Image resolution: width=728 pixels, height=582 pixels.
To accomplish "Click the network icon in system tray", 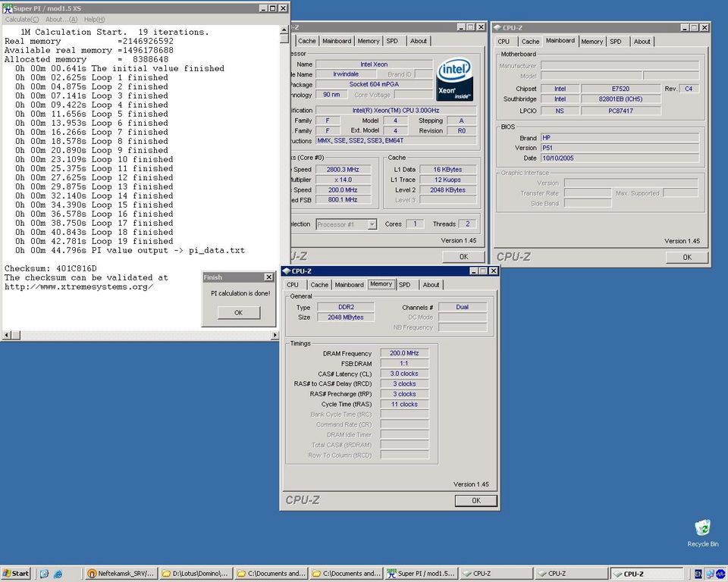I will click(710, 574).
